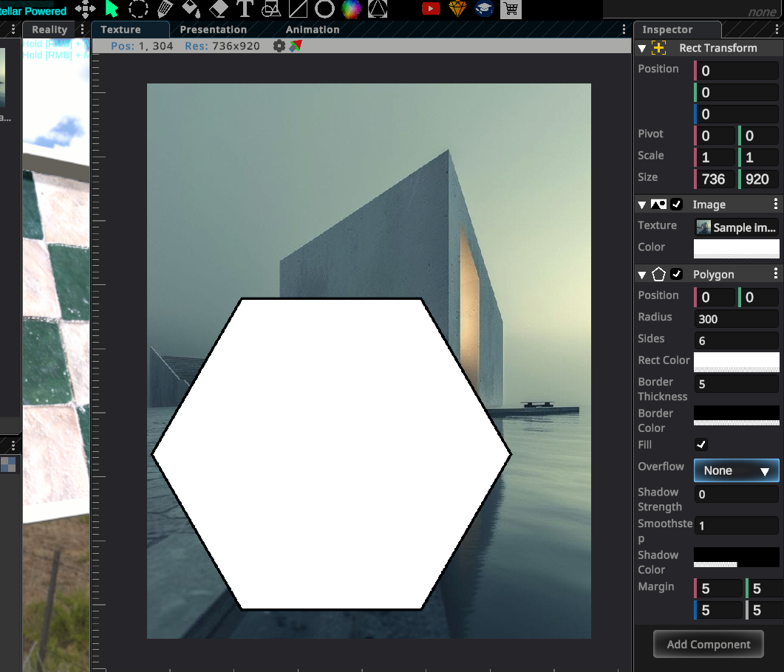The image size is (784, 672).
Task: Disable the Image component checkbox
Action: (x=677, y=205)
